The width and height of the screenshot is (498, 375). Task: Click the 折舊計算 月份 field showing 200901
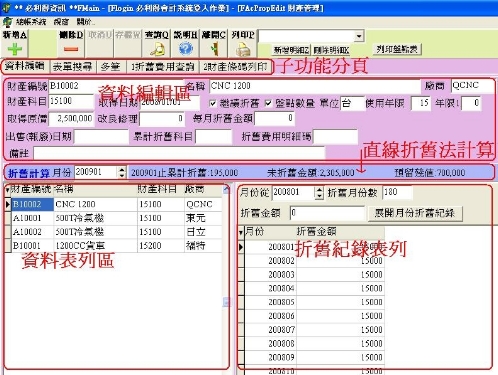point(96,172)
